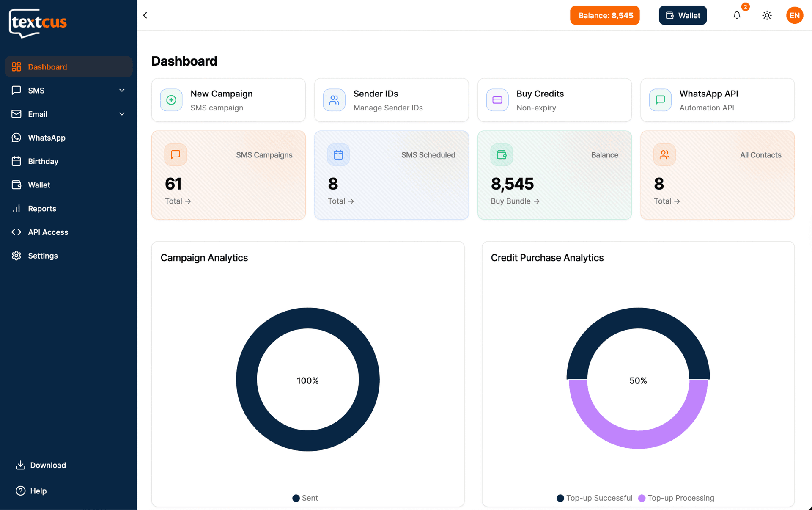Select the Birthday sidebar icon
Screen dimensions: 812x510
pos(16,161)
